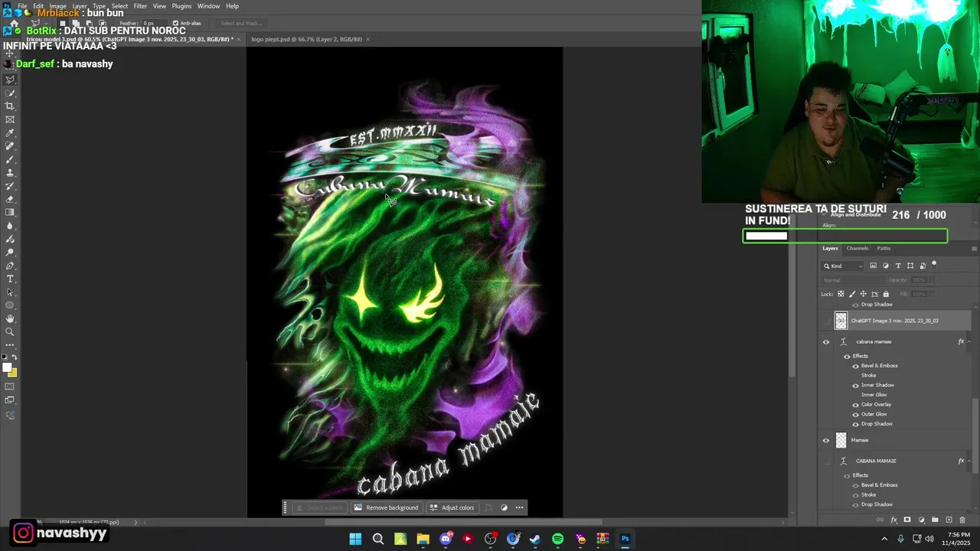Image resolution: width=980 pixels, height=551 pixels.
Task: Select the Ellipse shape tool
Action: pyautogui.click(x=10, y=305)
